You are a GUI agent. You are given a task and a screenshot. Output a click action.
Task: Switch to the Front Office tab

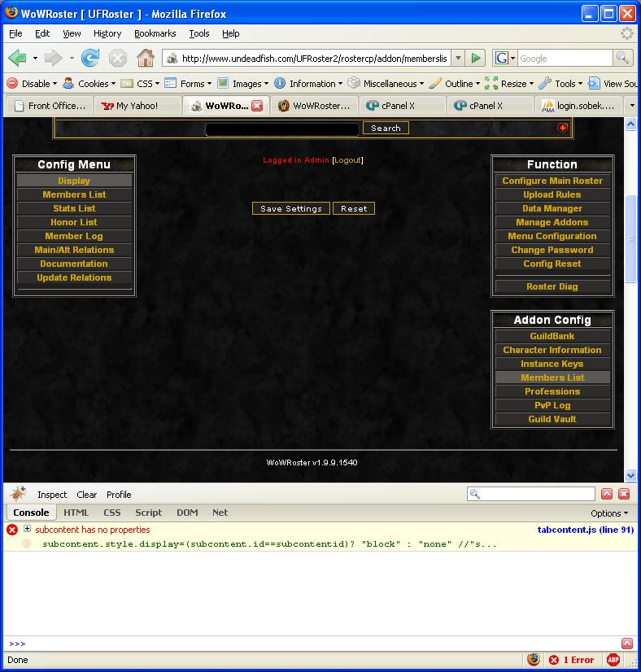(50, 106)
